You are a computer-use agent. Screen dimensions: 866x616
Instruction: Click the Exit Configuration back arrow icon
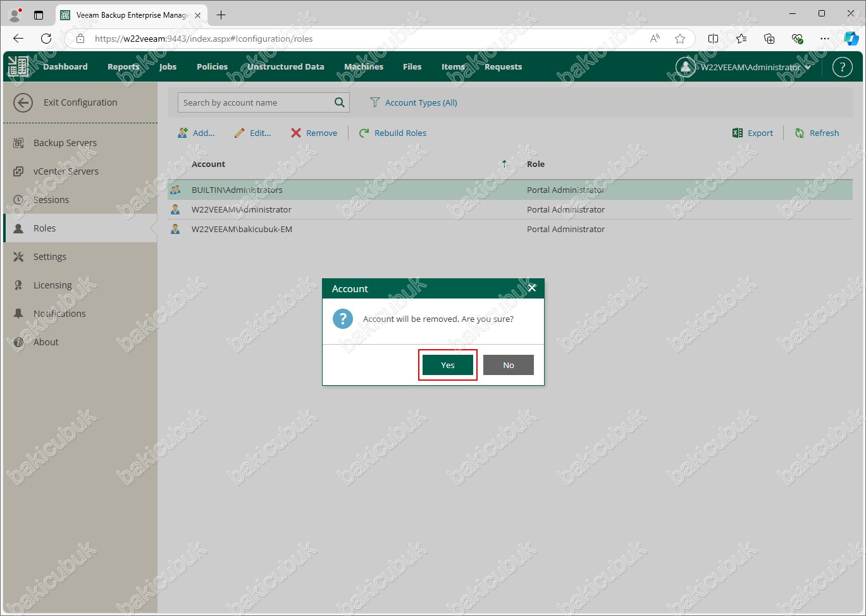click(x=23, y=102)
